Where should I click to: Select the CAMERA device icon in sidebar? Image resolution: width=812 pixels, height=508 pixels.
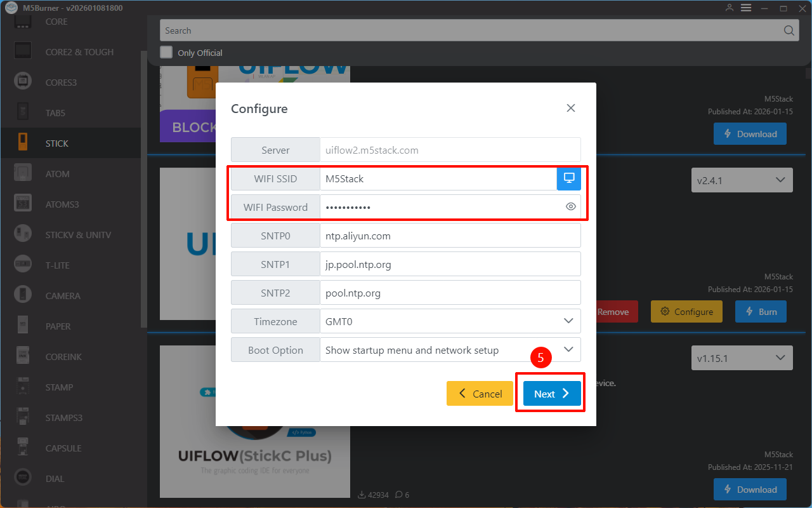(23, 295)
